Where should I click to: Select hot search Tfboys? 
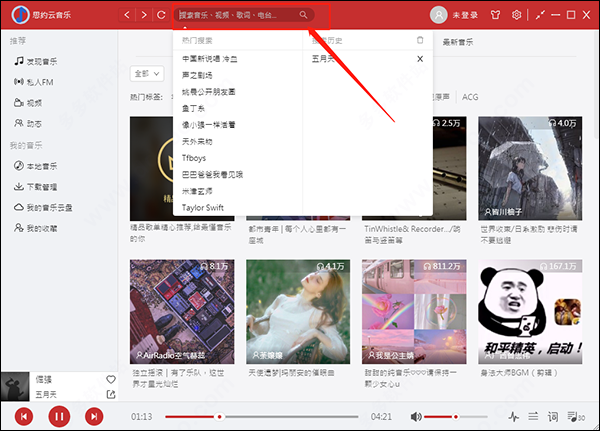(x=194, y=158)
